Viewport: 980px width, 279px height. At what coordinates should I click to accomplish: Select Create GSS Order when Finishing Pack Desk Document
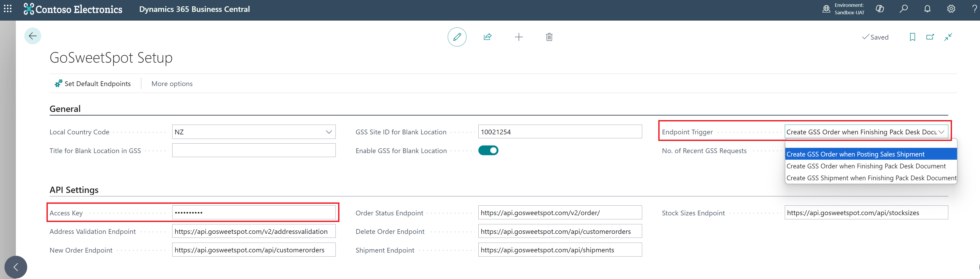point(871,166)
